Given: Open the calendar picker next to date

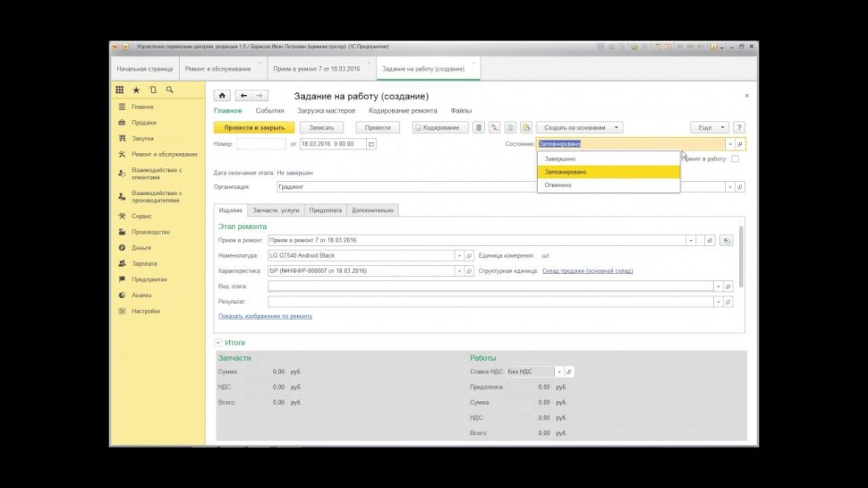Looking at the screenshot, I should [371, 143].
